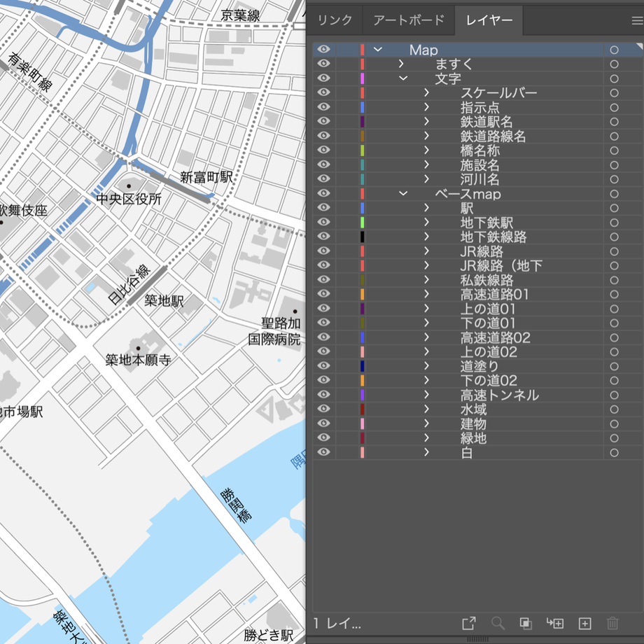Click the Create New Layer icon

coord(585,623)
